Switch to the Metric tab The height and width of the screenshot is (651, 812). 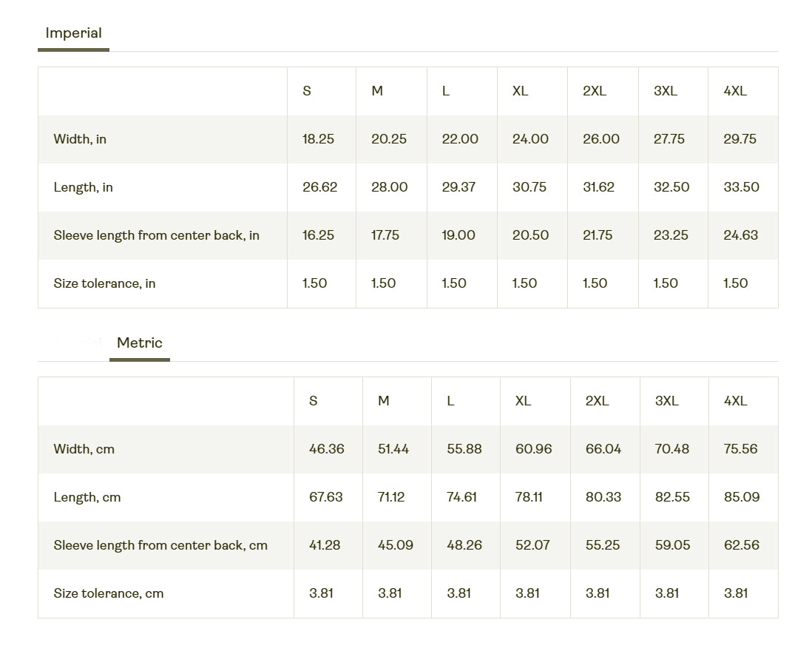pos(139,343)
